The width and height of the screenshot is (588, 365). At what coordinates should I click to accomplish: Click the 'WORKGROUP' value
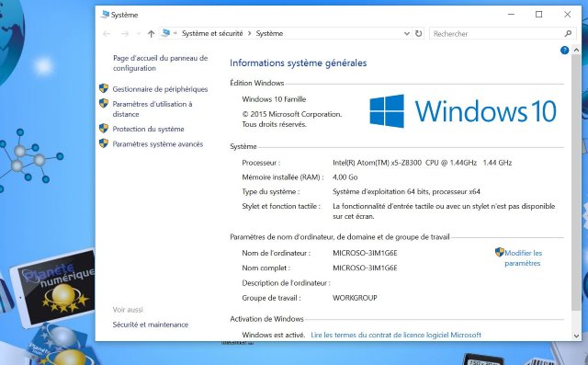(355, 298)
